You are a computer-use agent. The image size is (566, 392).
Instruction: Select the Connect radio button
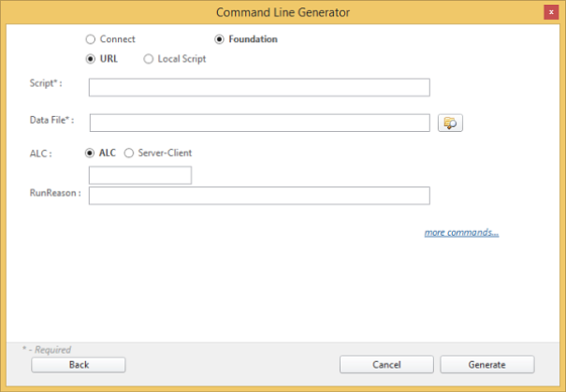(91, 39)
